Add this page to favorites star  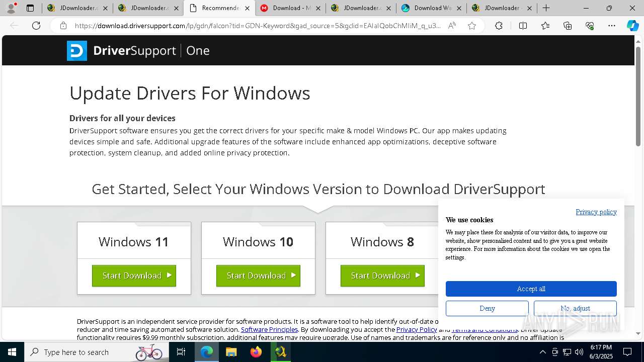(472, 26)
